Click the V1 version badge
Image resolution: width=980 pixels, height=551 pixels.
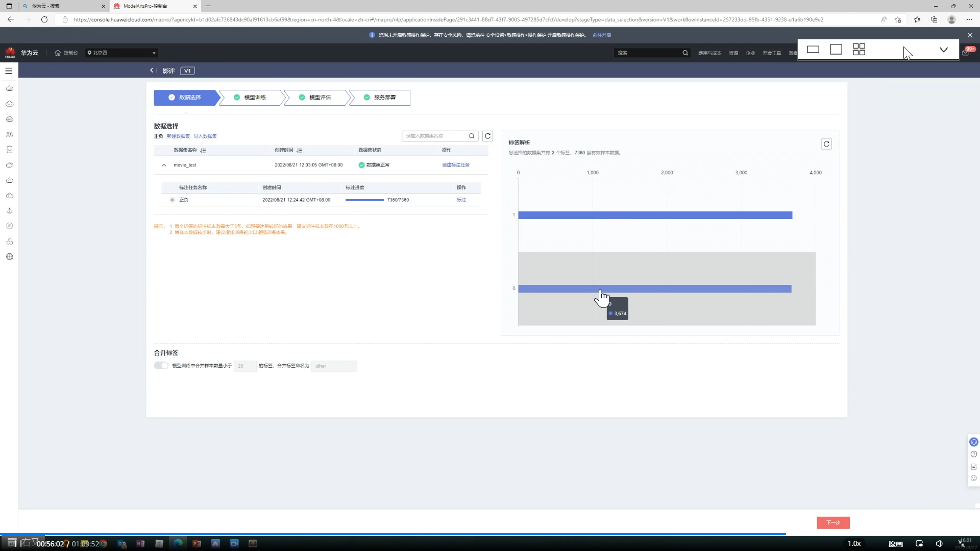(187, 71)
